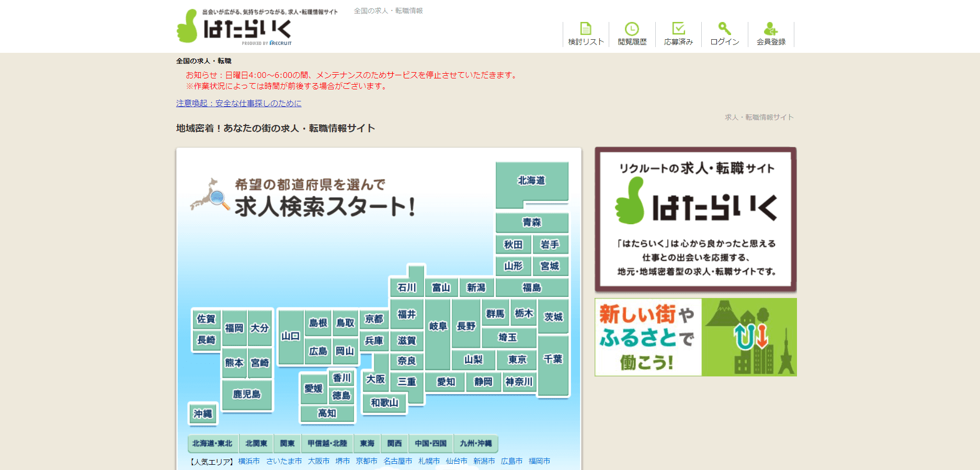Switch to the 北海道・東北 region tab
This screenshot has width=980, height=470.
point(212,443)
